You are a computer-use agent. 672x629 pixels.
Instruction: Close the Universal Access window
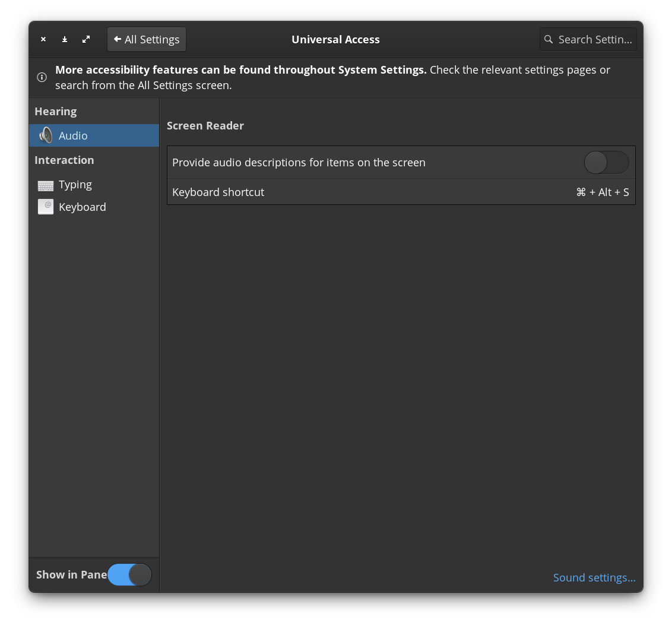click(43, 39)
